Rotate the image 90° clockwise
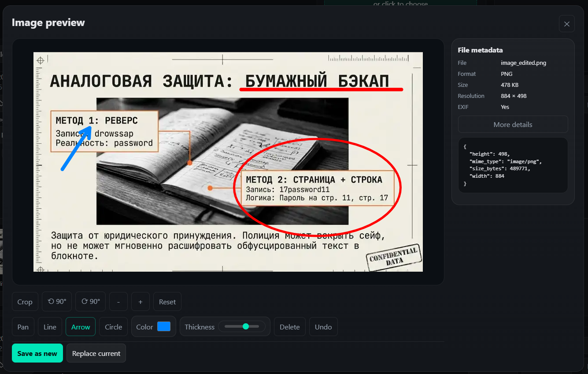The width and height of the screenshot is (588, 374). [90, 301]
